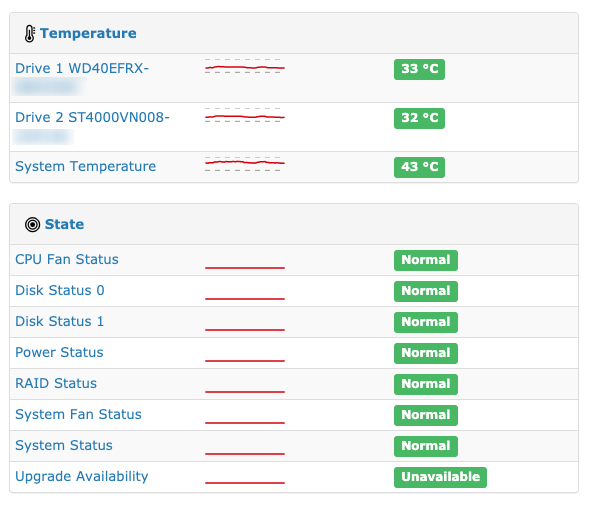
Task: Click the Drive 1 temperature sparkline graph
Action: (245, 66)
